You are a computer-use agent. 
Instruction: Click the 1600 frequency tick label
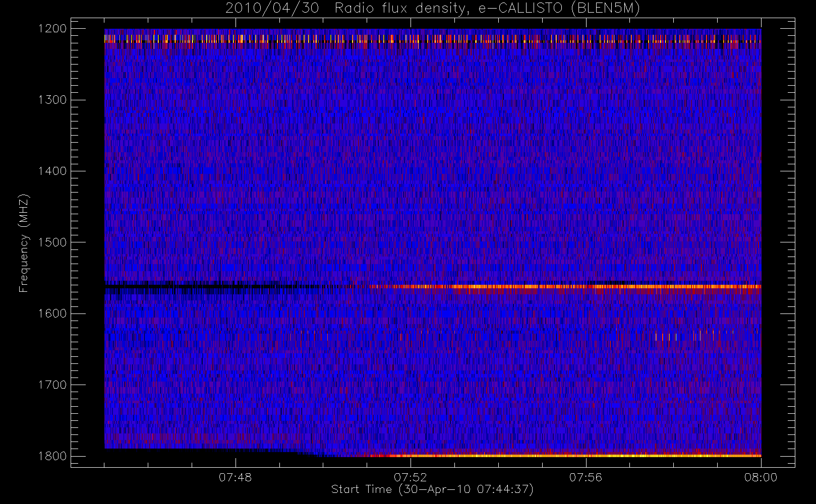point(52,313)
